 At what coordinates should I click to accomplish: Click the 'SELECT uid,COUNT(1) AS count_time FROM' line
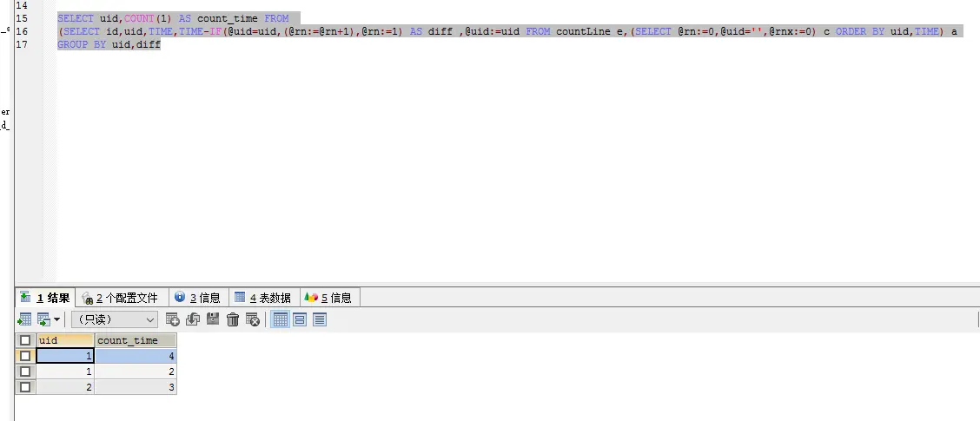pos(173,18)
